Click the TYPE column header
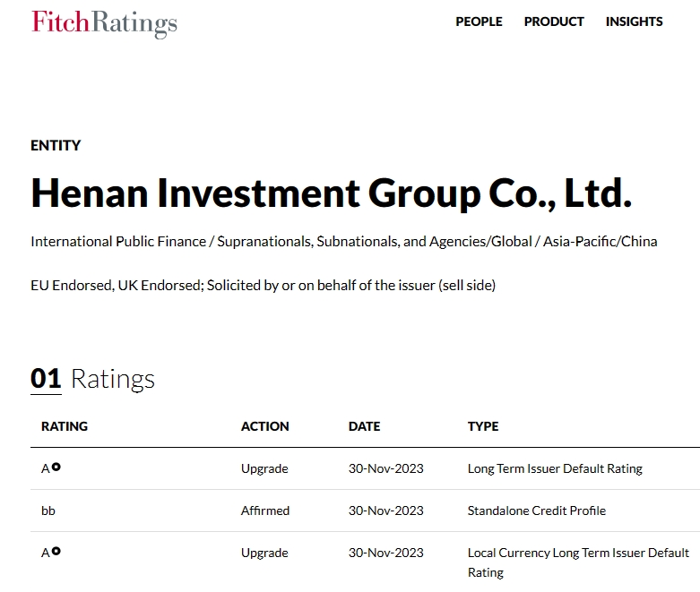Image resolution: width=700 pixels, height=592 pixels. coord(483,426)
